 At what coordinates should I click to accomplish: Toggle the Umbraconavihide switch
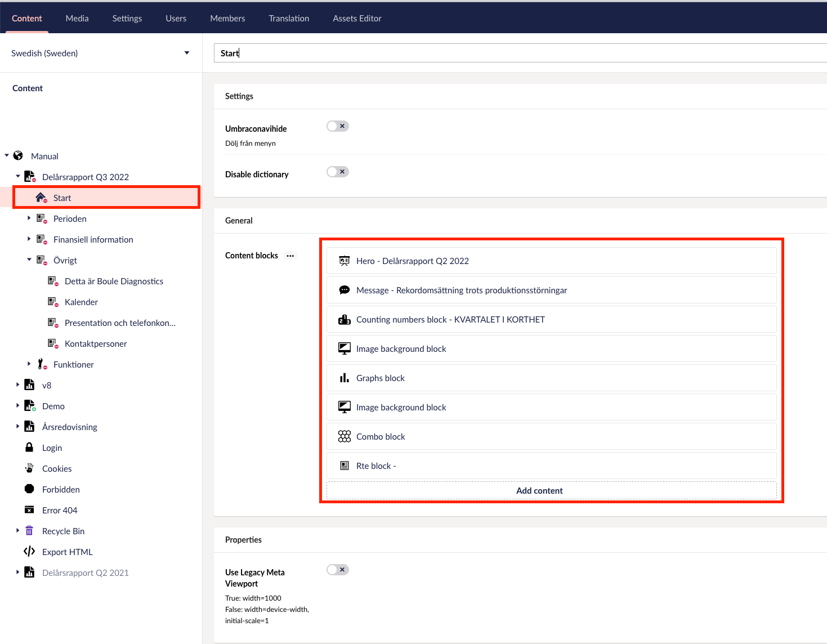338,126
